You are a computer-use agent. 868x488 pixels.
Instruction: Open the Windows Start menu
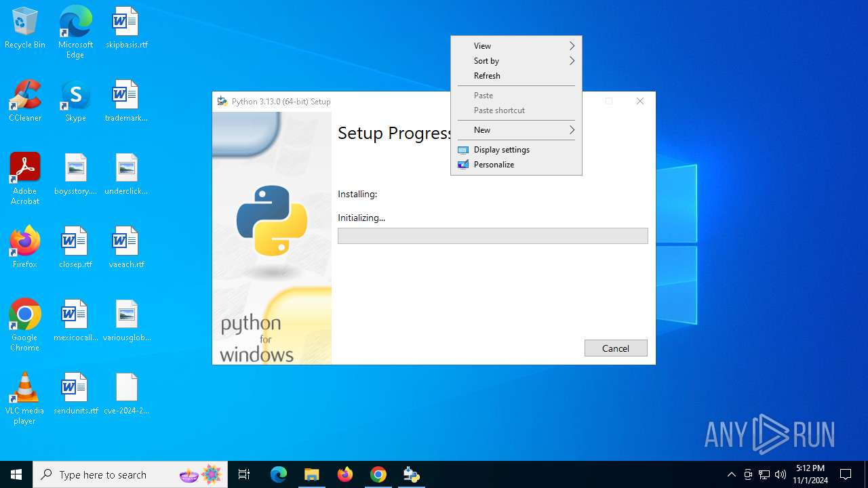pos(16,474)
